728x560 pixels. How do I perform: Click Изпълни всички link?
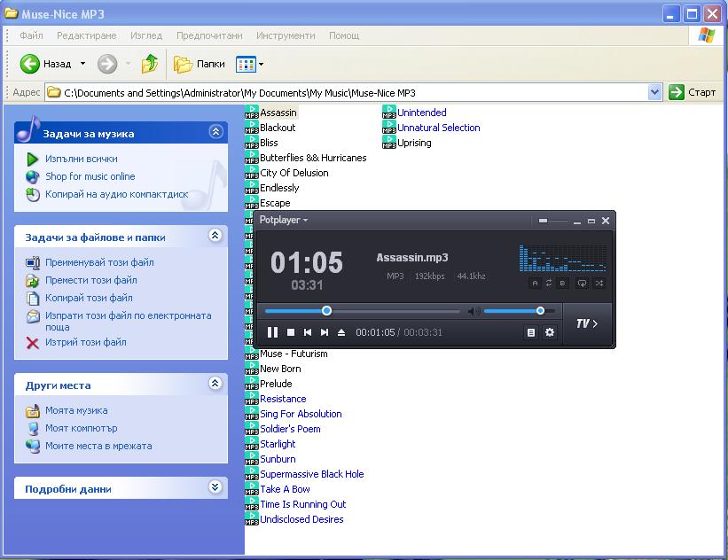coord(82,159)
